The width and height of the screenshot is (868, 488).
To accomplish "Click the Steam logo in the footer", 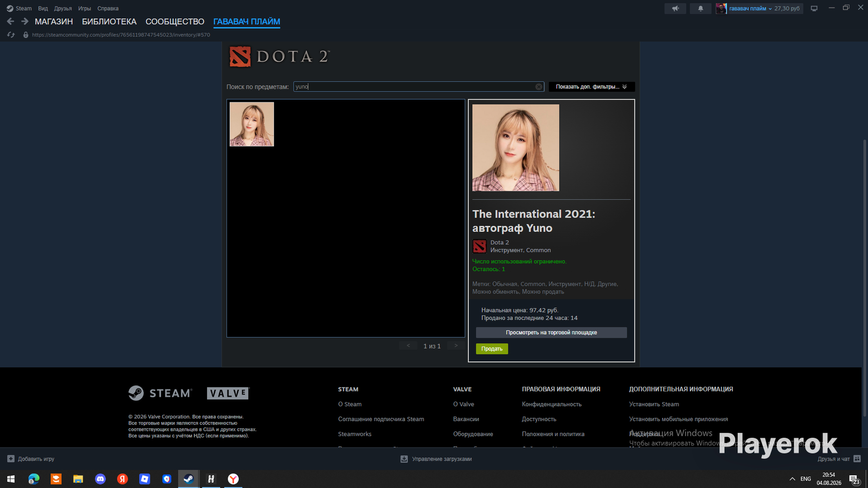I will [x=161, y=393].
